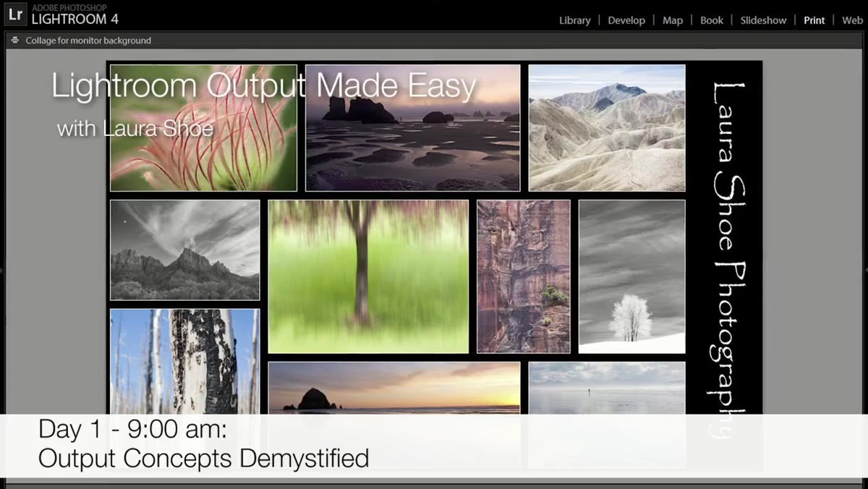Select the blurred green tree photo
Viewport: 868px width, 489px height.
tap(368, 276)
